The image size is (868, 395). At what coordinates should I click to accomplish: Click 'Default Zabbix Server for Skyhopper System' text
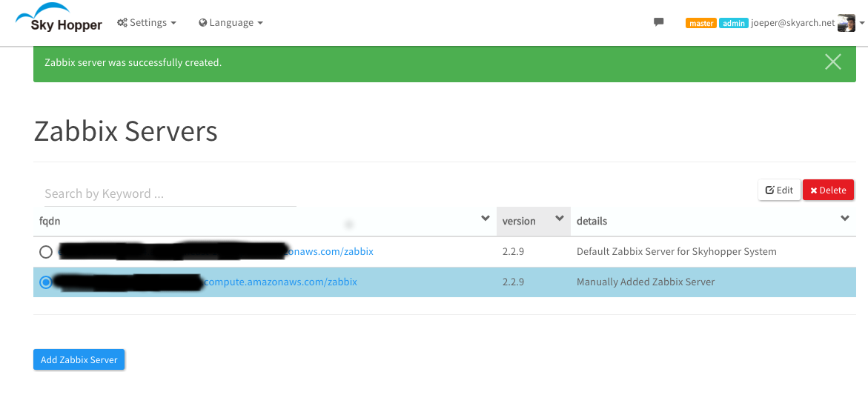coord(677,252)
